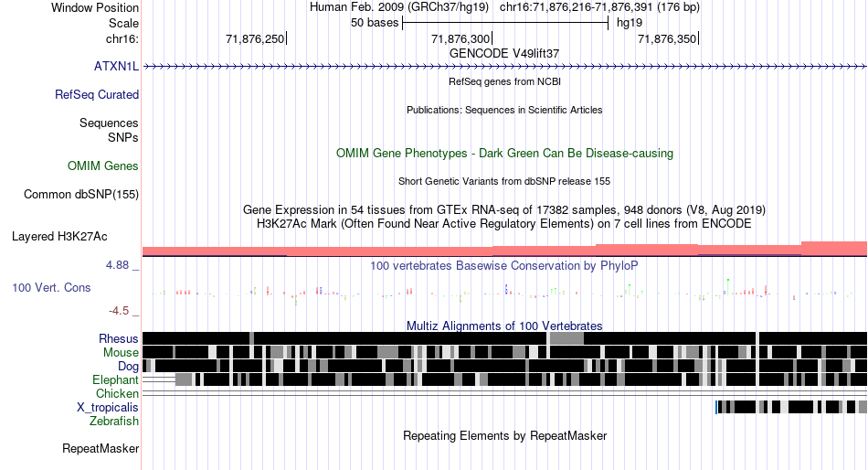Select the Common dbSNP(155) track label
The width and height of the screenshot is (868, 470).
click(x=81, y=195)
